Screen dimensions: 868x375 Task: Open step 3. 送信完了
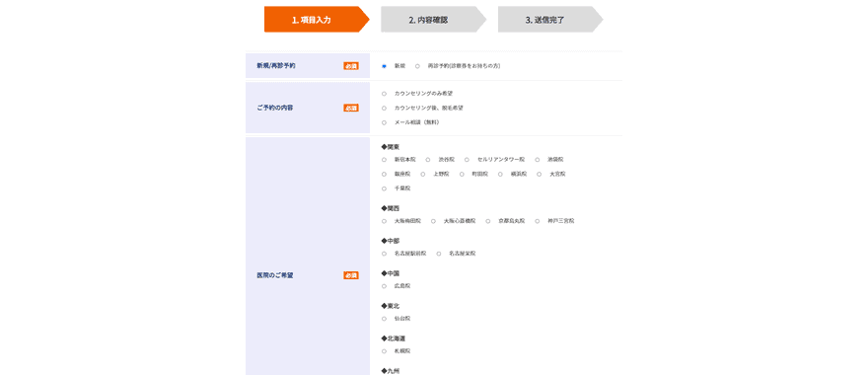pyautogui.click(x=550, y=20)
